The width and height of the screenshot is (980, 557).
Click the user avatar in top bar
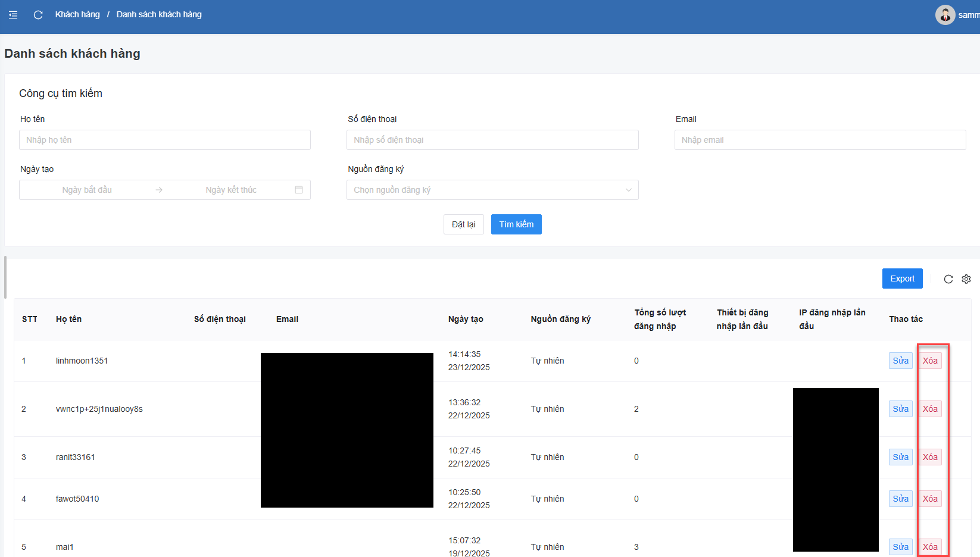(945, 15)
